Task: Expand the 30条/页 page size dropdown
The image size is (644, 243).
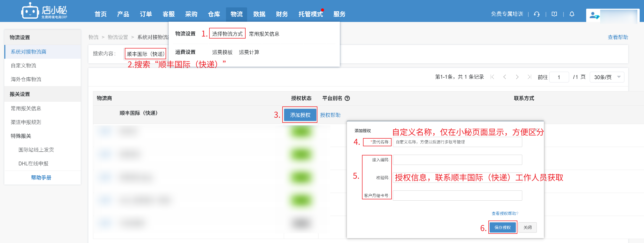Action: (607, 77)
